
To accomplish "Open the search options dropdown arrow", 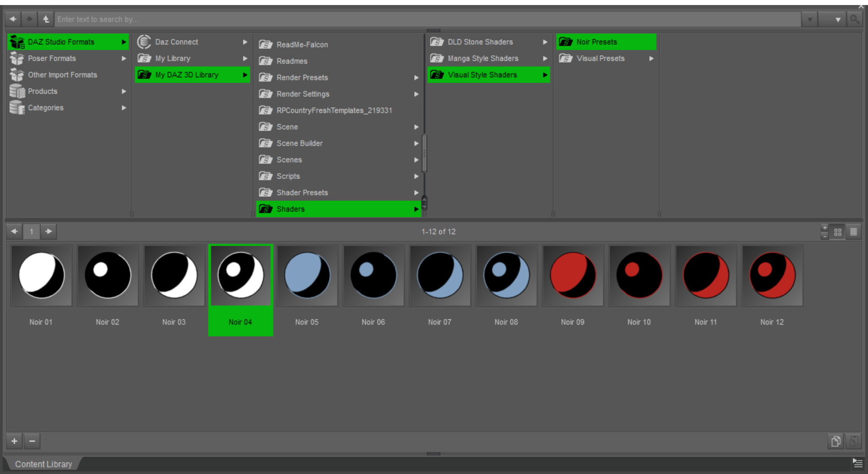I will tap(837, 20).
